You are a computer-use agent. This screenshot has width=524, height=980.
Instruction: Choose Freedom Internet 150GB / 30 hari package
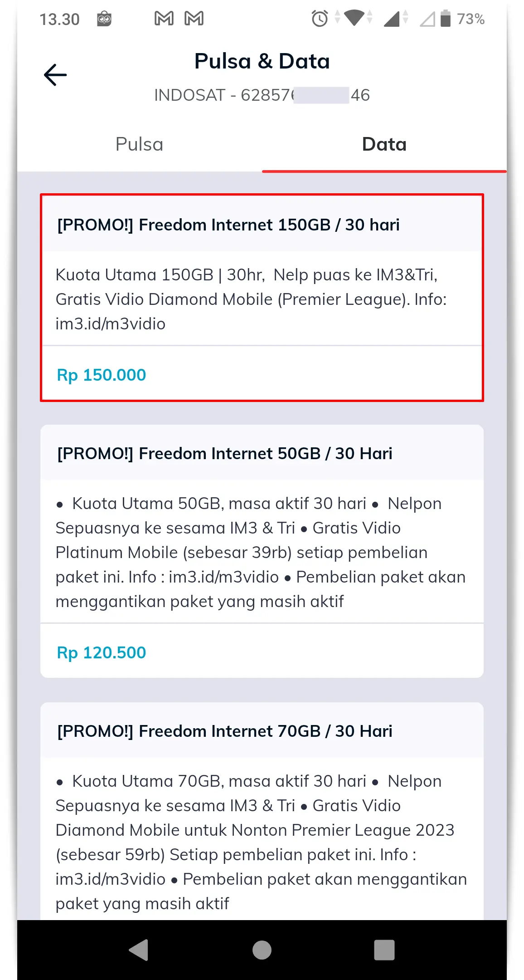click(x=228, y=225)
